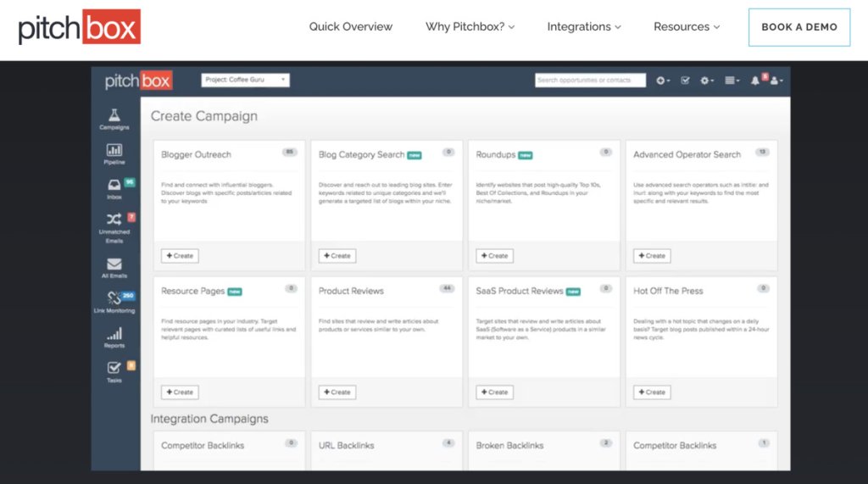Create a Product Reviews campaign
The width and height of the screenshot is (868, 484).
(x=337, y=392)
